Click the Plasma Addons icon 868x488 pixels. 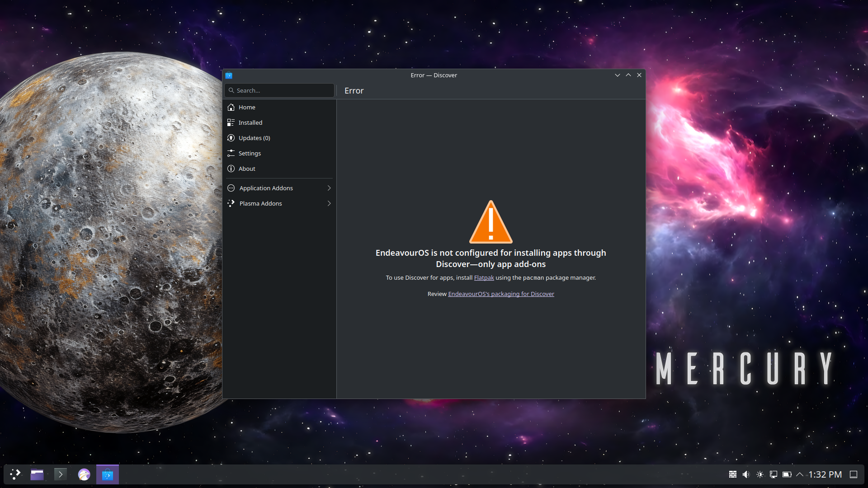231,203
